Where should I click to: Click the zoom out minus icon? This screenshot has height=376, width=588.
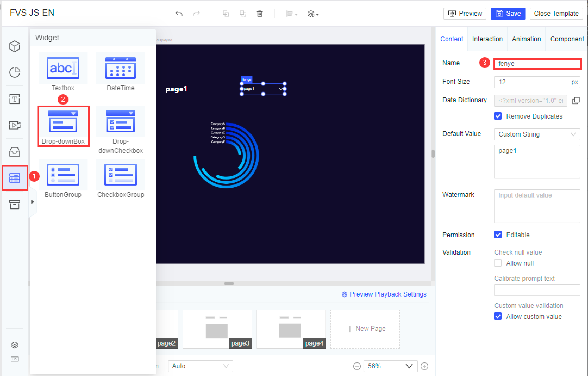point(357,366)
